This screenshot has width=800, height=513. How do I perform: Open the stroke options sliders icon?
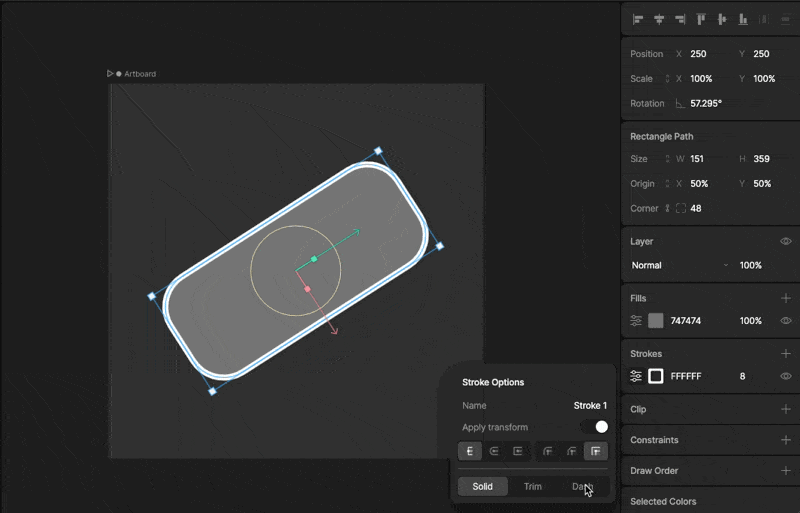[636, 376]
